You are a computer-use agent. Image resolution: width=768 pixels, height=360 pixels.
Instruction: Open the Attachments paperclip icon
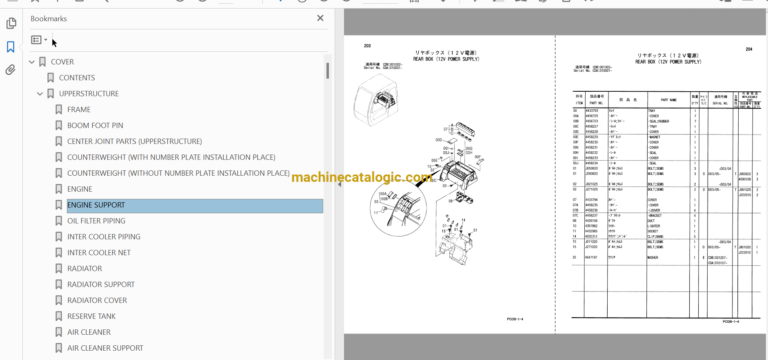point(11,70)
